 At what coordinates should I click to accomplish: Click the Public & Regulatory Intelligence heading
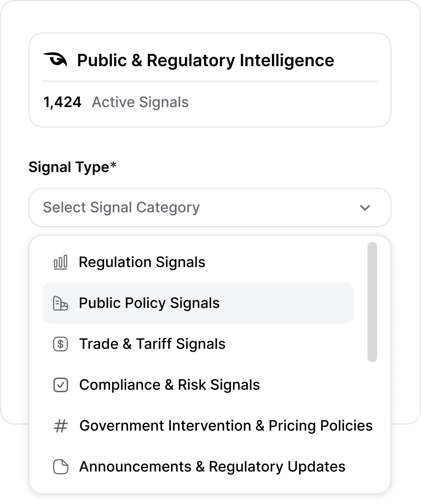pyautogui.click(x=206, y=60)
